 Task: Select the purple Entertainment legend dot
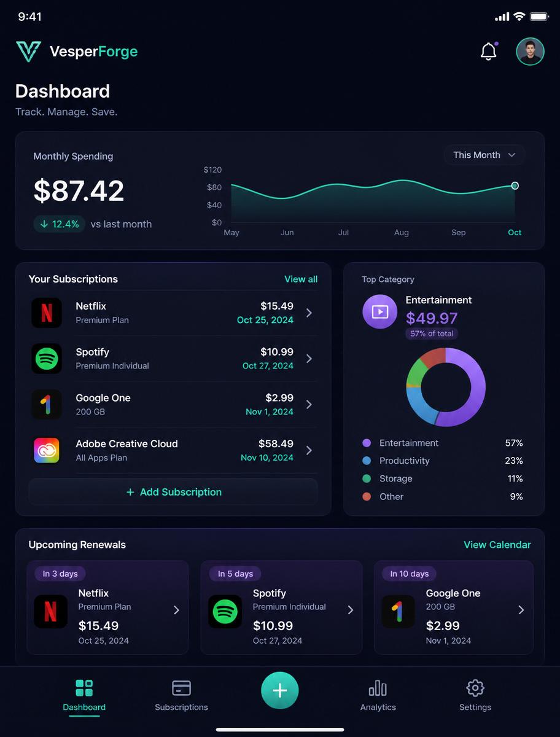(367, 443)
